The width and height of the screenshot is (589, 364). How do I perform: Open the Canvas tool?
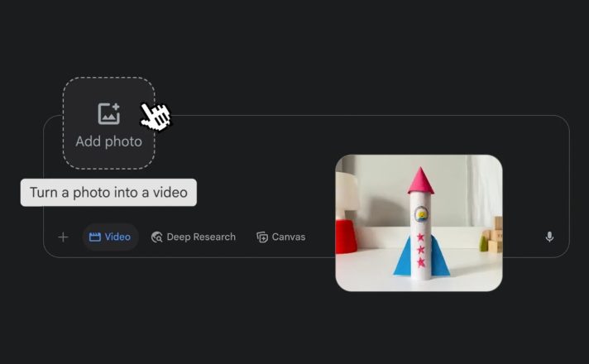pos(281,237)
